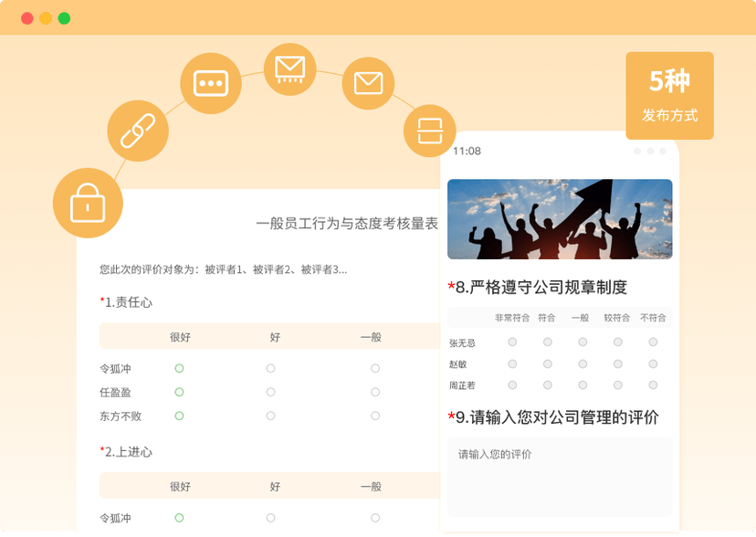Select 很好 for 令狐冲 under 责任心
Viewport: 756px width, 537px height.
[x=179, y=368]
